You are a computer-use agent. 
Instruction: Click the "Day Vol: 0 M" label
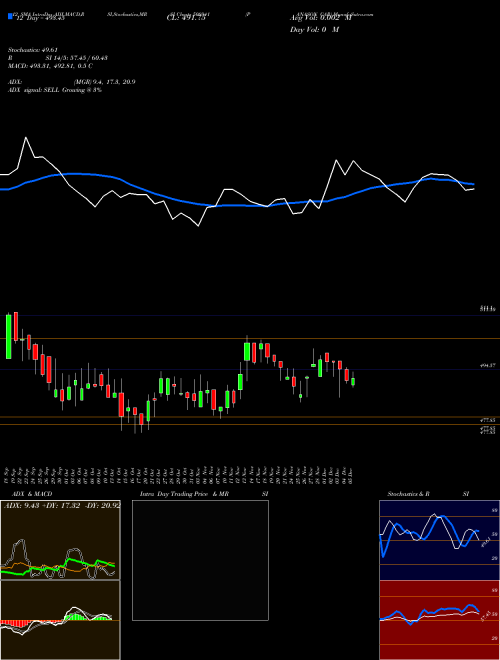[x=314, y=30]
